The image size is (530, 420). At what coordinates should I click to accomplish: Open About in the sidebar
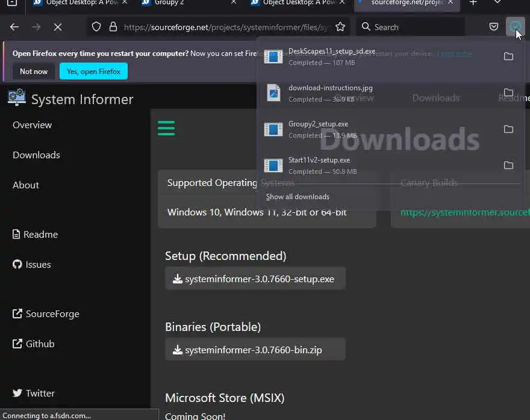(26, 185)
